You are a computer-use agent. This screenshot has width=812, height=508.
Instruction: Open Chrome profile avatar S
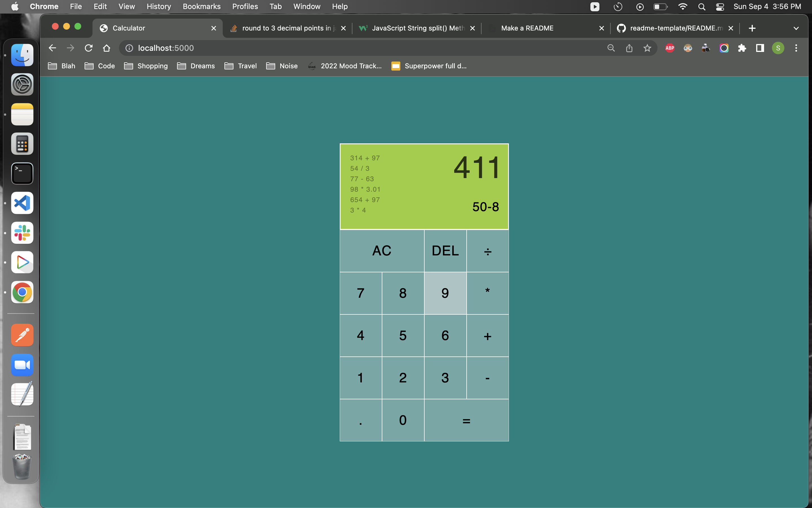tap(778, 48)
